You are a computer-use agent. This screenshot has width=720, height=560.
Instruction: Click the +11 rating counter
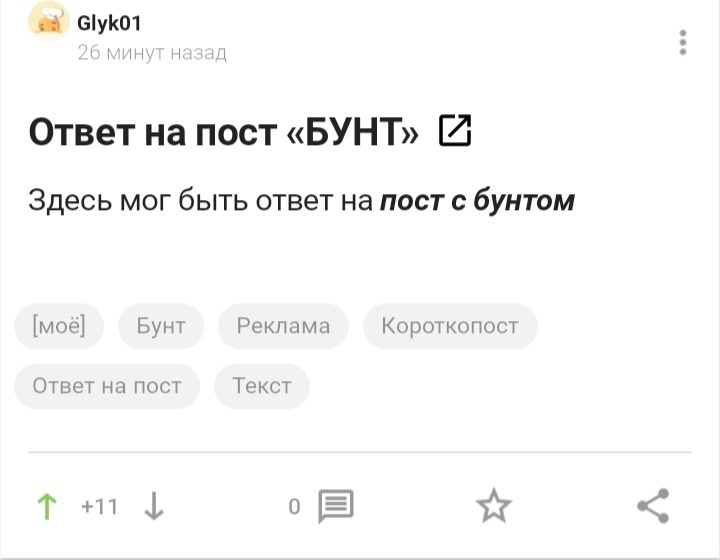tap(100, 507)
